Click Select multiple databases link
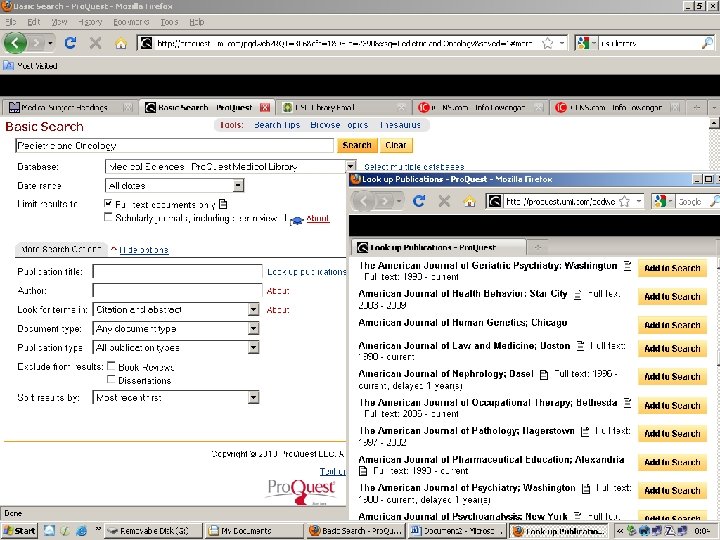The height and width of the screenshot is (540, 720). [414, 166]
